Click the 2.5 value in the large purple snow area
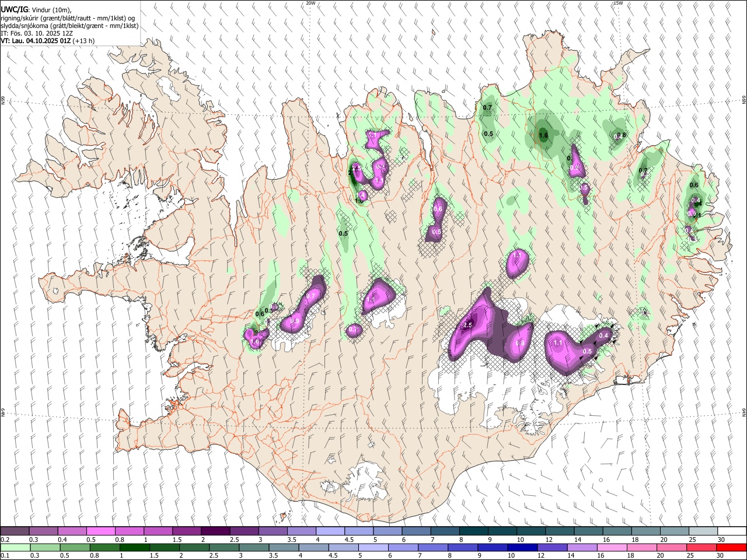747x560 pixels. [467, 325]
